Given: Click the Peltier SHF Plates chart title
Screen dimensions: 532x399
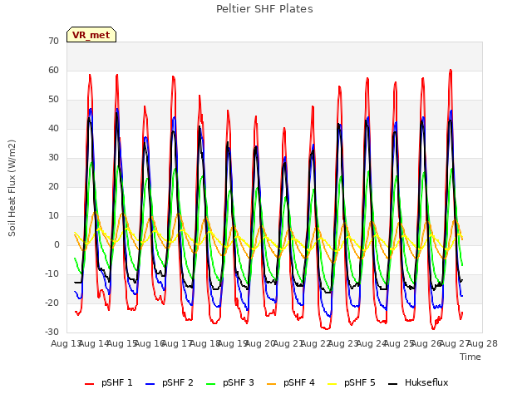Looking at the screenshot, I should pos(264,9).
